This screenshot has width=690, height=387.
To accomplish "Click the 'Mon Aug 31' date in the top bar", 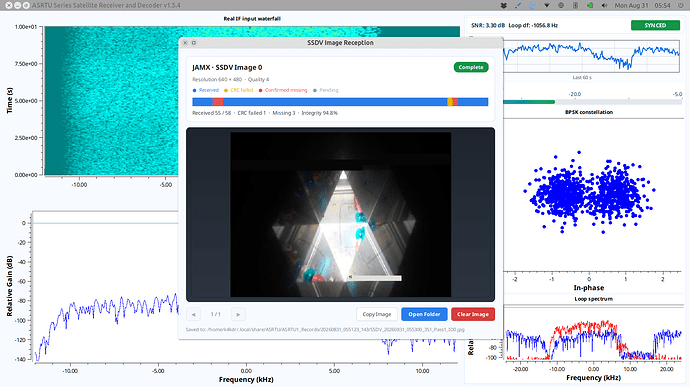I will click(x=631, y=5).
